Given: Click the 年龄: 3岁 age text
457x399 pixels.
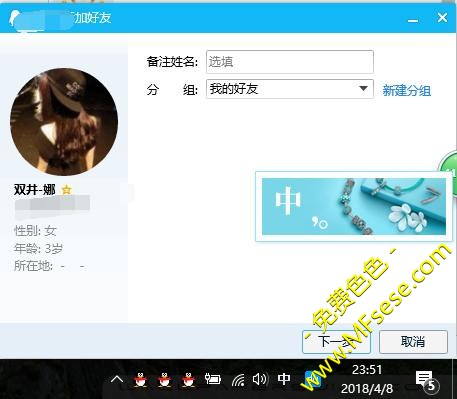Looking at the screenshot, I should point(38,248).
